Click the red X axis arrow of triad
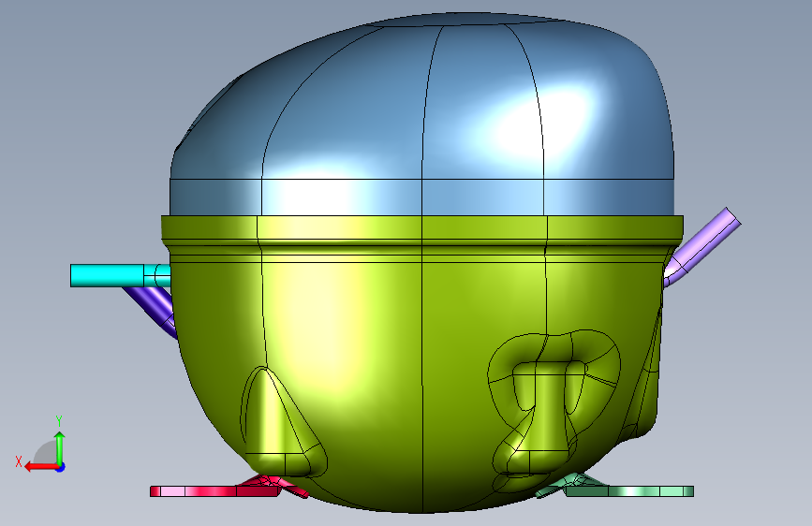The width and height of the screenshot is (812, 526). pyautogui.click(x=41, y=466)
